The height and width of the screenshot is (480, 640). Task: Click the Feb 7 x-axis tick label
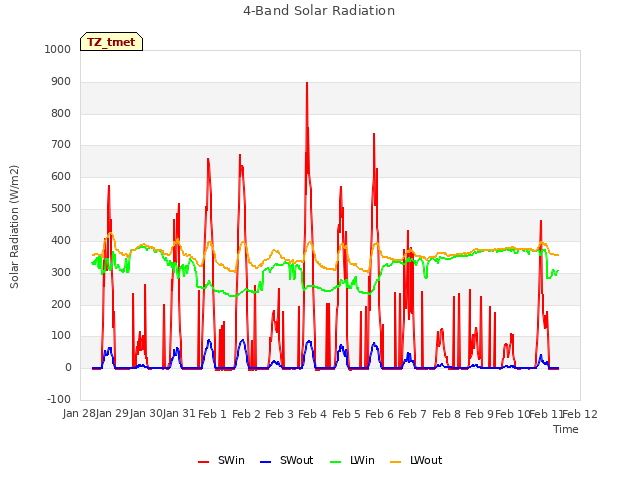point(412,414)
